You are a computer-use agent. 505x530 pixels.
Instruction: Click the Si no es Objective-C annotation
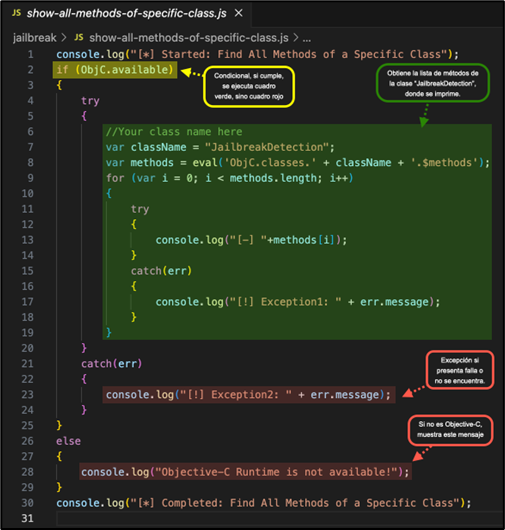coord(450,430)
